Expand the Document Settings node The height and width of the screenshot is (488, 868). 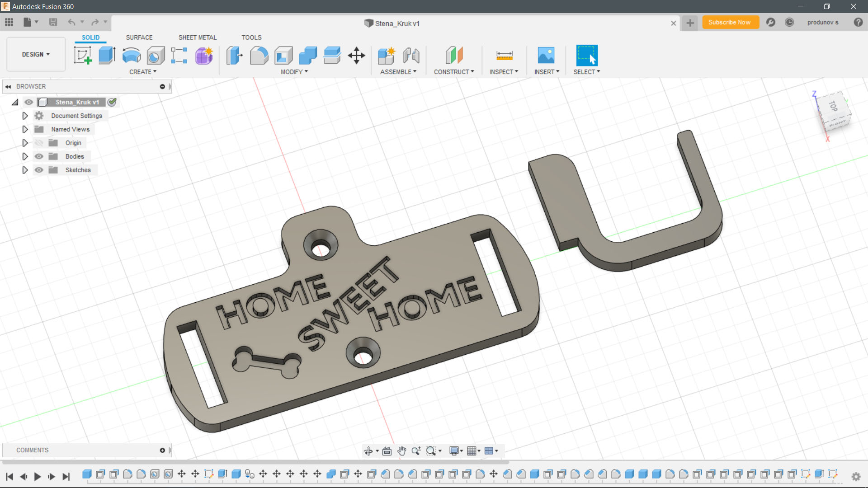coord(25,116)
